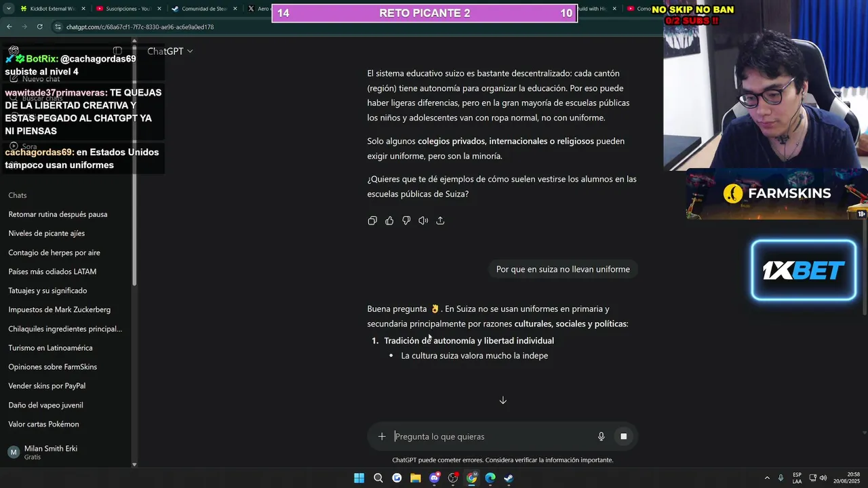Go forward in browser history
This screenshot has height=488, width=868.
click(24, 26)
